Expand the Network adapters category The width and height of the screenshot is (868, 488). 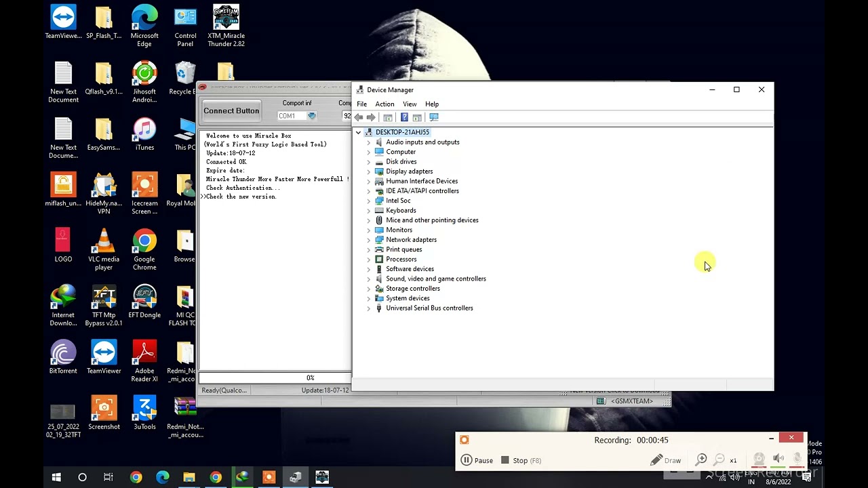point(369,240)
